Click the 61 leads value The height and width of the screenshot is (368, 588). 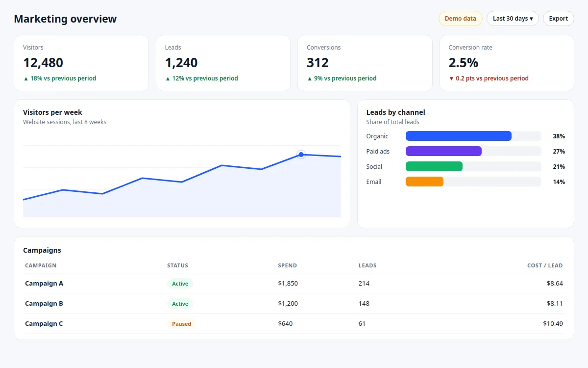pos(362,323)
